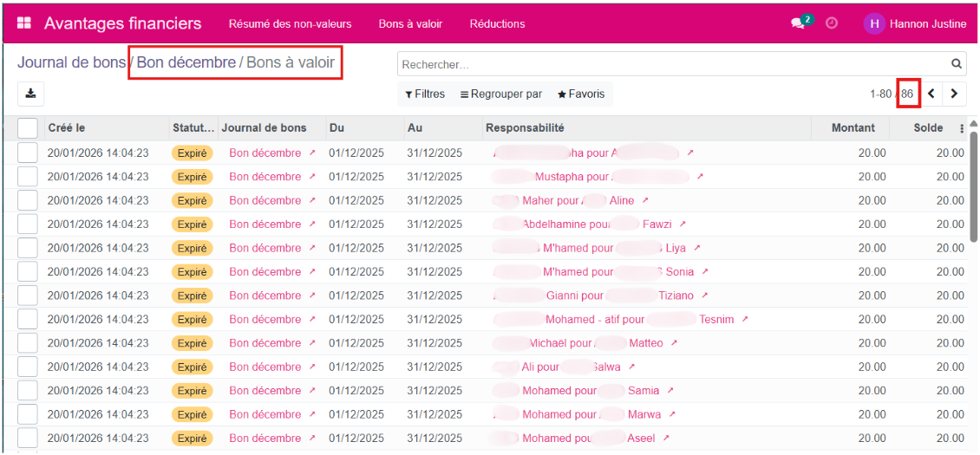Screen dimensions: 980x455
Task: Open the apps grid home menu icon
Action: point(24,23)
